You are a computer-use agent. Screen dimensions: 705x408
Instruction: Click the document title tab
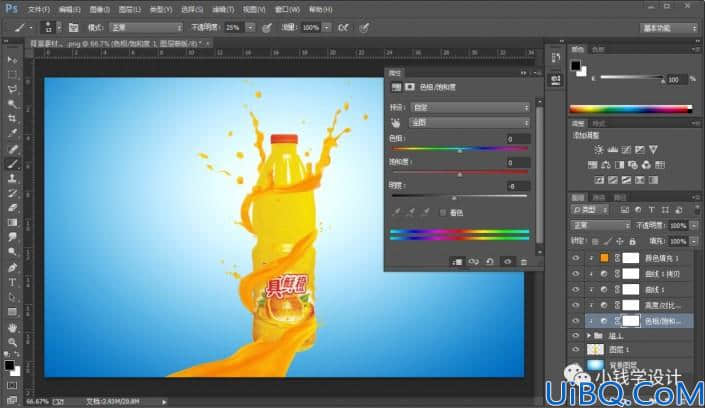pos(119,43)
